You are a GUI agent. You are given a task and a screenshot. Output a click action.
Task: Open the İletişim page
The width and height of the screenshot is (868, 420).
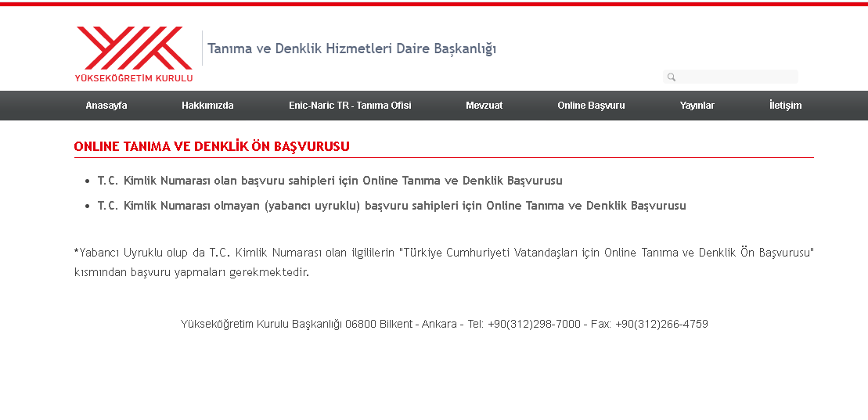[x=785, y=106]
